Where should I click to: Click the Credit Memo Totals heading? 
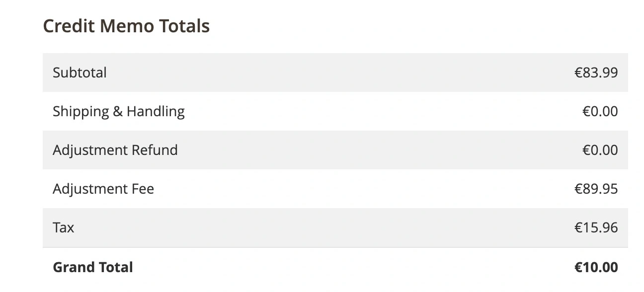(x=126, y=26)
